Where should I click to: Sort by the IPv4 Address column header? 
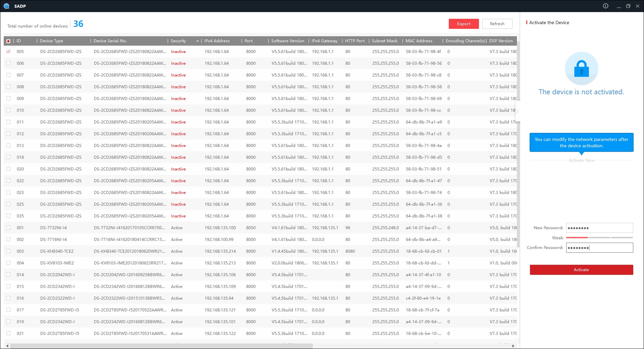(x=217, y=41)
